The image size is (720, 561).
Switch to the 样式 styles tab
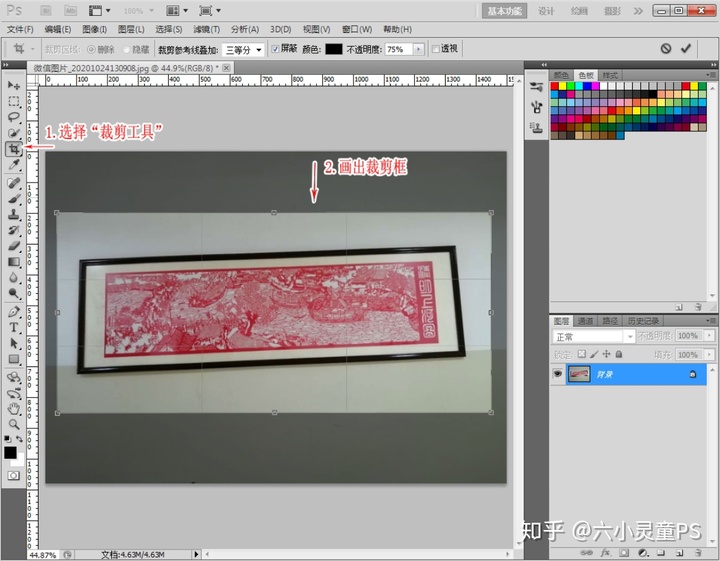(x=610, y=75)
